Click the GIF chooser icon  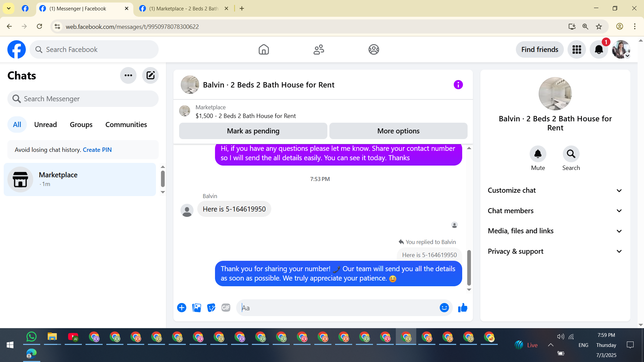pyautogui.click(x=226, y=308)
